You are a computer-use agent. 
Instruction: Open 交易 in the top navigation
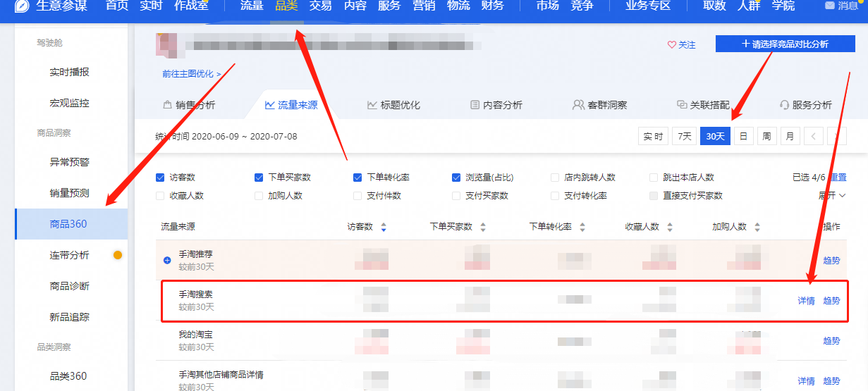pos(321,6)
